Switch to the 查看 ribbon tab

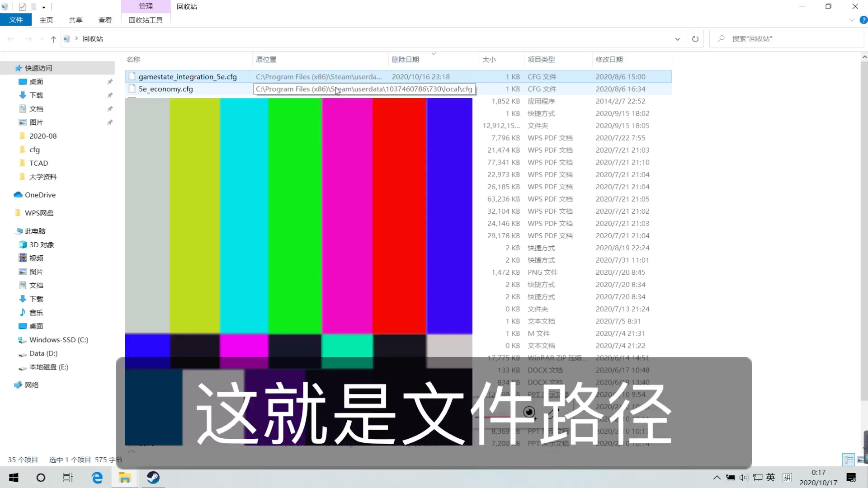tap(105, 20)
